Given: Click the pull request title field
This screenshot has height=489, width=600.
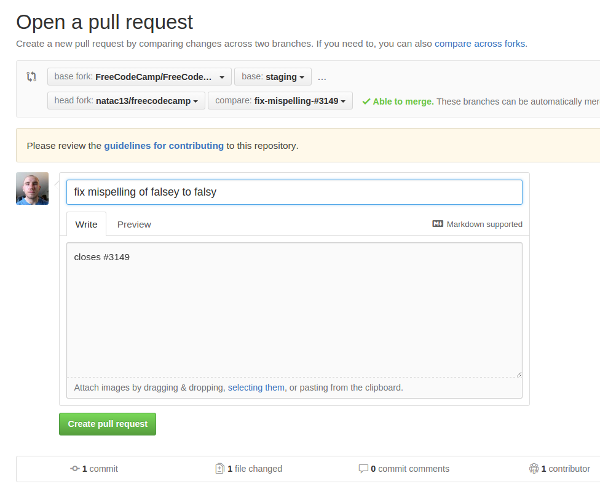Looking at the screenshot, I should [294, 192].
